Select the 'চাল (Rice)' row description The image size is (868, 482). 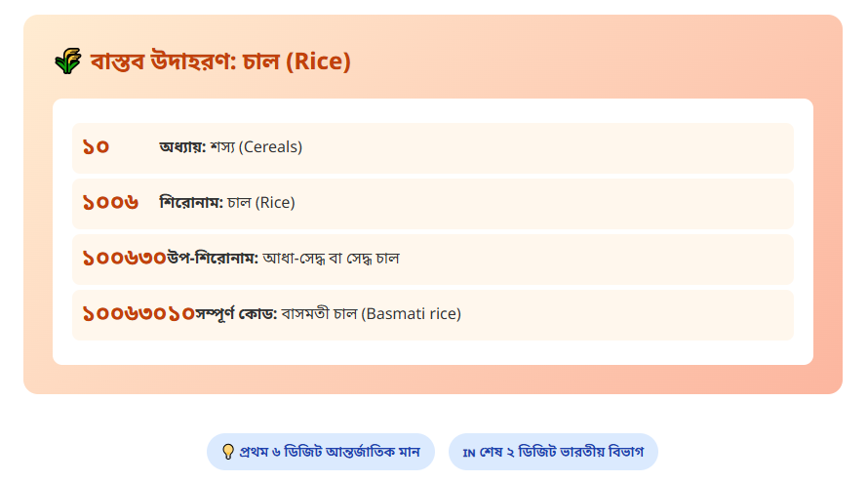260,203
